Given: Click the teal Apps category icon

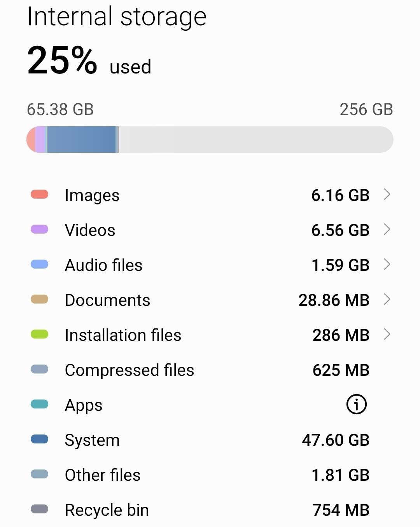Looking at the screenshot, I should 39,404.
